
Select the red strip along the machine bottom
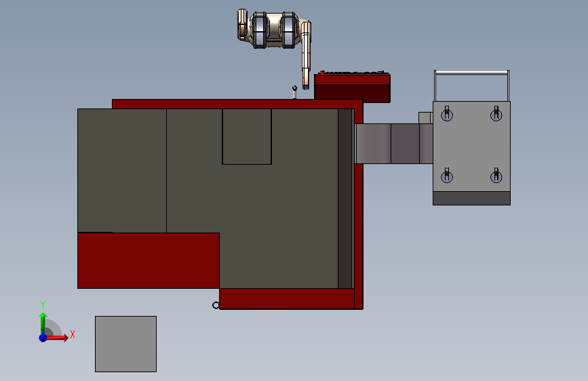point(287,299)
